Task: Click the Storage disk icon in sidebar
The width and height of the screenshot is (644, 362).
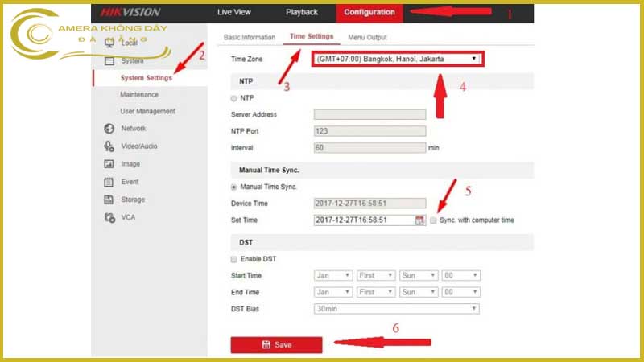Action: point(109,200)
